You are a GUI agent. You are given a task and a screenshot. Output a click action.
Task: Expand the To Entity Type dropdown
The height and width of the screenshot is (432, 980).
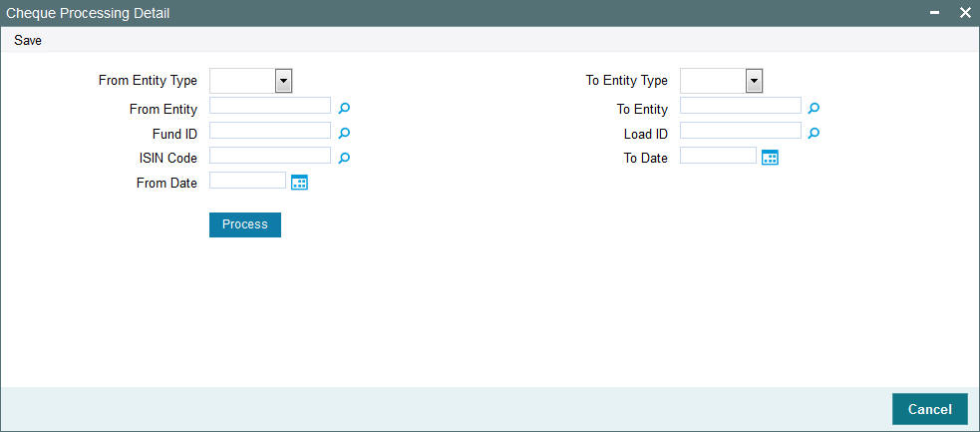coord(754,81)
